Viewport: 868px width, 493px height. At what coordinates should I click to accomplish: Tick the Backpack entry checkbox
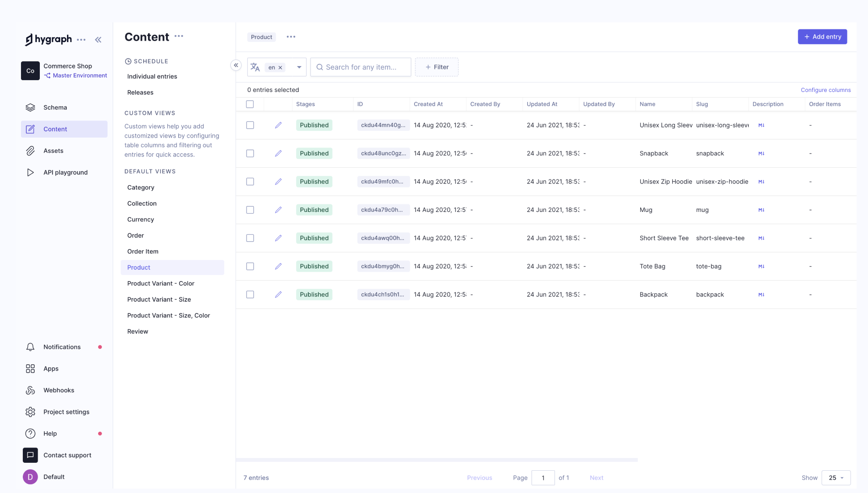250,295
